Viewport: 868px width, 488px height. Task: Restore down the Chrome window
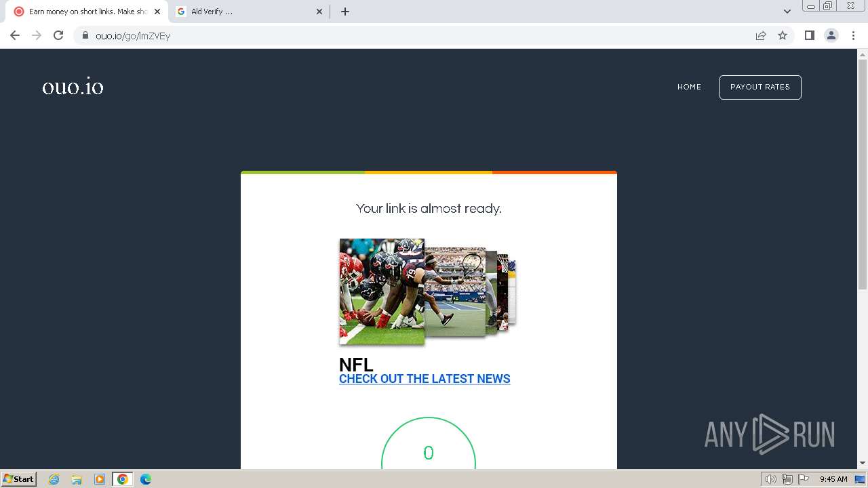827,6
